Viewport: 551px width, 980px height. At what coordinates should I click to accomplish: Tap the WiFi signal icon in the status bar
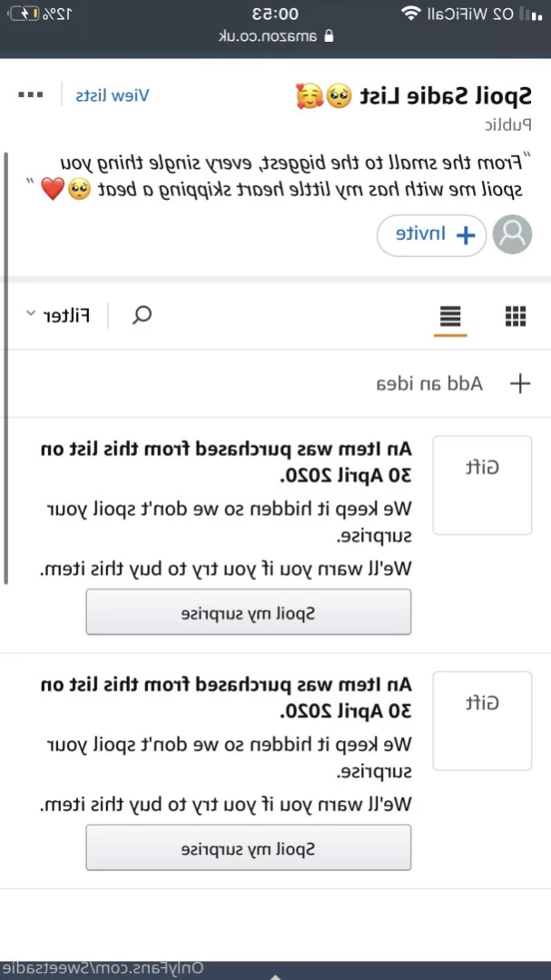click(x=410, y=14)
